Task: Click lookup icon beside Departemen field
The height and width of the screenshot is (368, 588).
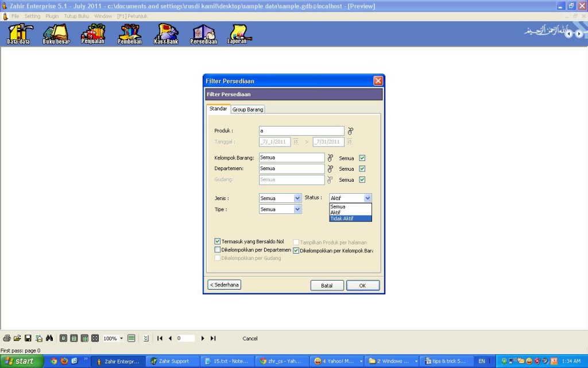Action: tap(330, 168)
